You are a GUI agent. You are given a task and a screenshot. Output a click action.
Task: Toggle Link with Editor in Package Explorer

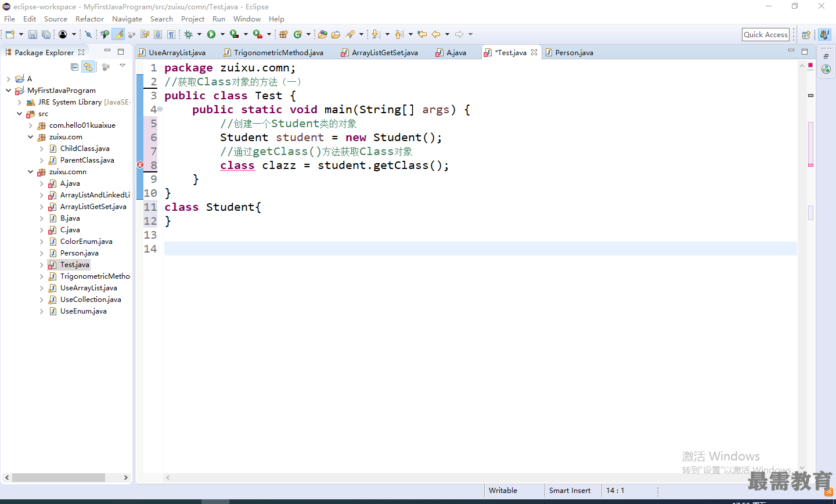88,67
